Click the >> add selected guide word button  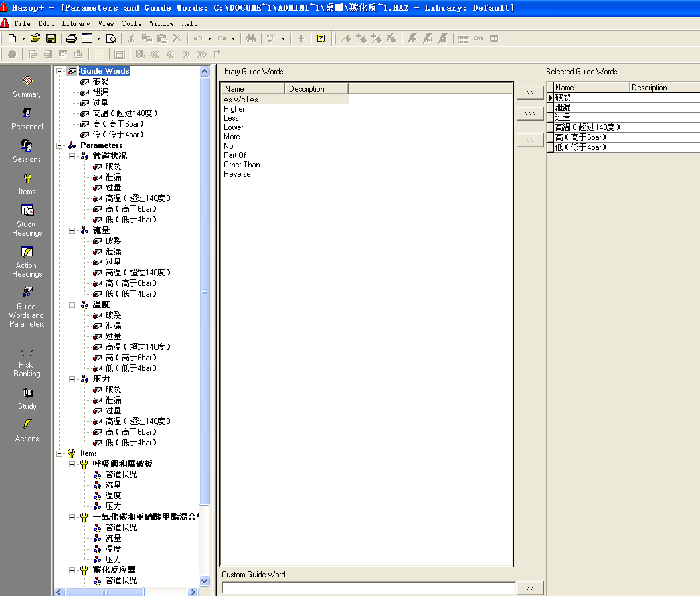tap(530, 92)
